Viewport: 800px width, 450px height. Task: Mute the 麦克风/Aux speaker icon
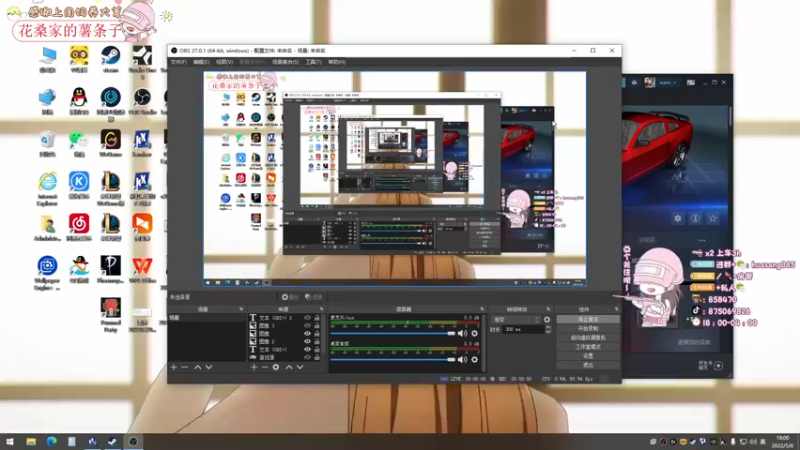(462, 334)
